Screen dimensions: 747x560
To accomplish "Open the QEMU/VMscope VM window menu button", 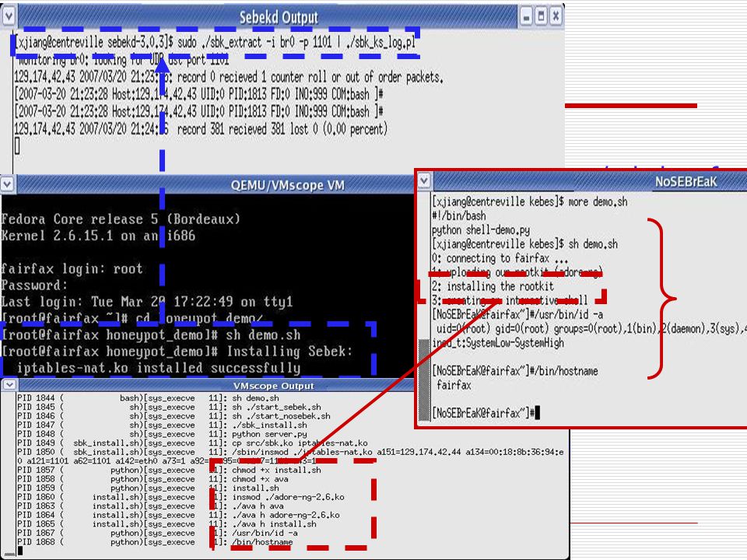I will pyautogui.click(x=7, y=184).
